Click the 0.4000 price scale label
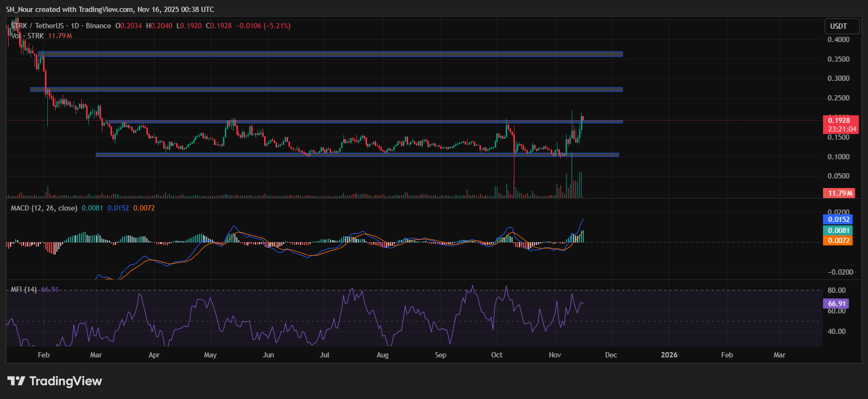 838,40
